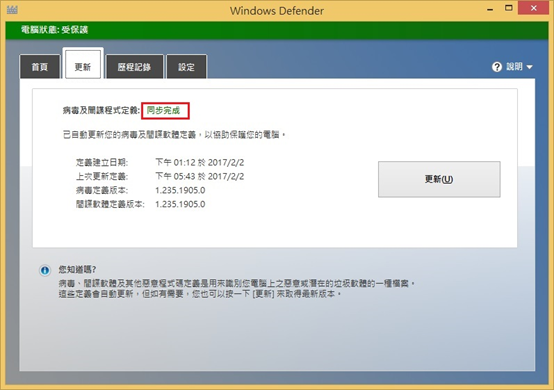554x390 pixels.
Task: Open the 首頁 tab
Action: tap(40, 66)
